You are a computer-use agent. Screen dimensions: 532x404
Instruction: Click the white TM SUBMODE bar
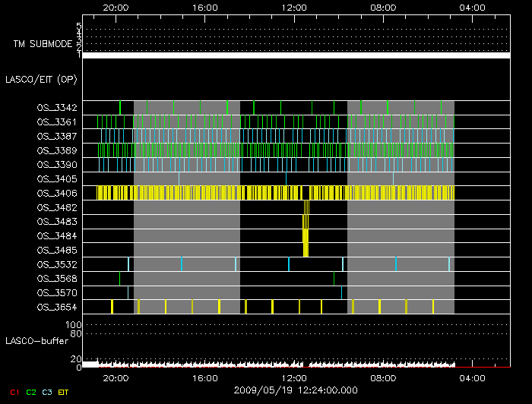(x=296, y=55)
